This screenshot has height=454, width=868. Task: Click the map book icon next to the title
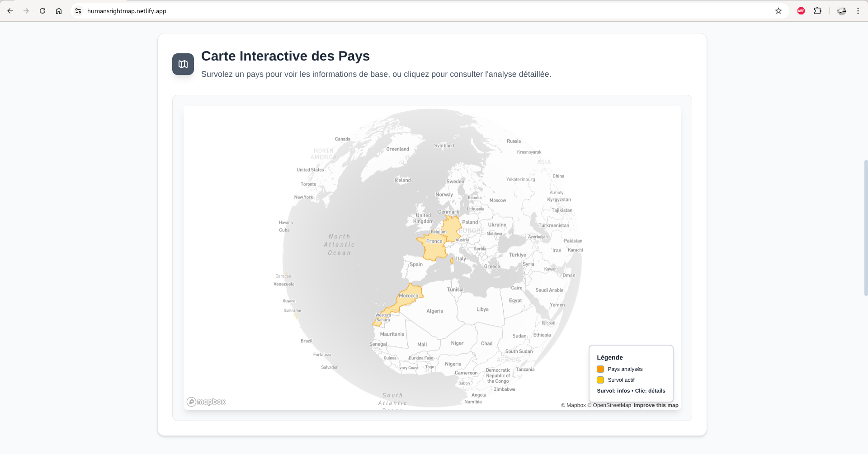(183, 64)
